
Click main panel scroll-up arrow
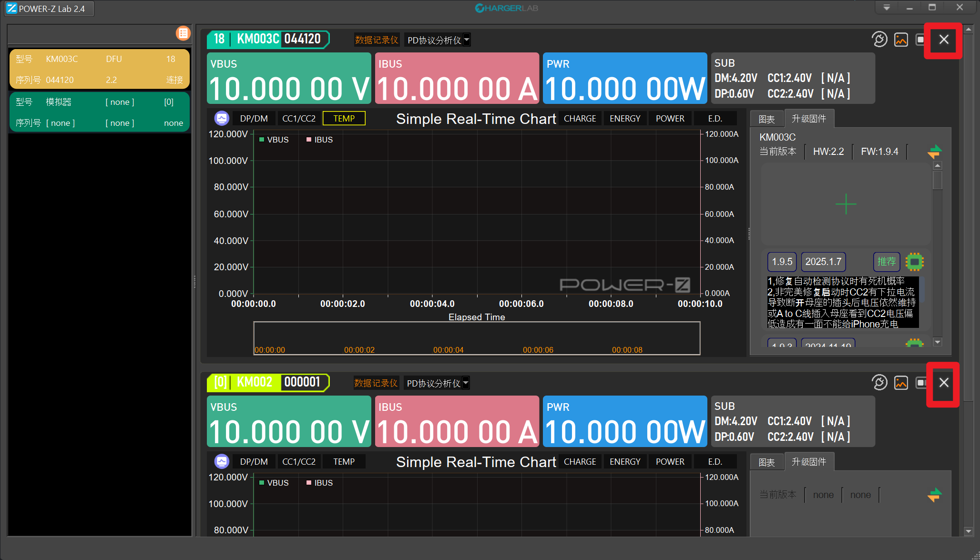point(968,30)
